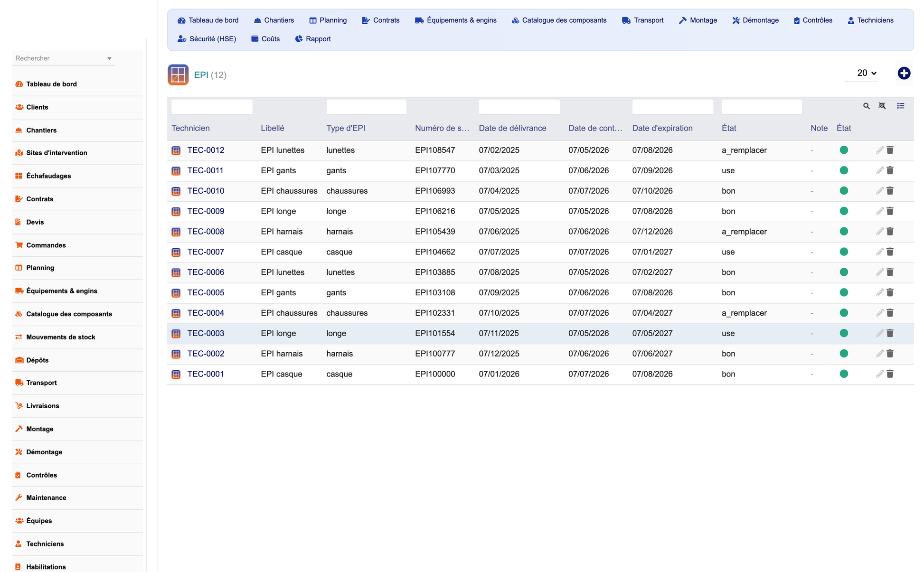Edit the TEC-0004 row with pencil icon
924x572 pixels.
(x=879, y=313)
